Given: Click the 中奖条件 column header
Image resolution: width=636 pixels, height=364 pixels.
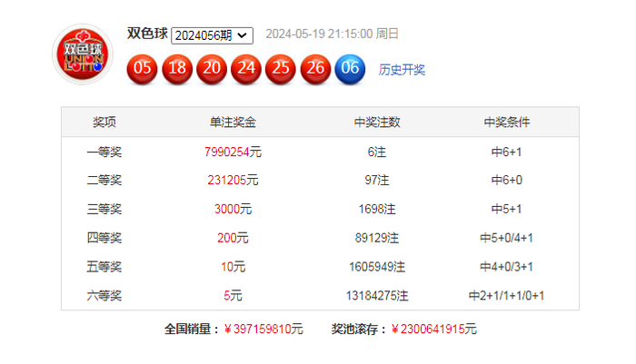Looking at the screenshot, I should coord(507,122).
